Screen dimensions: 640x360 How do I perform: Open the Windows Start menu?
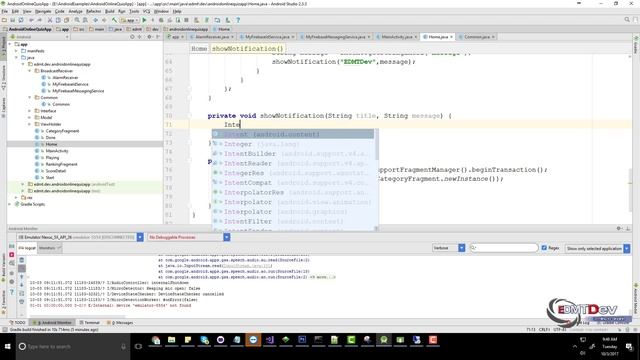7,347
